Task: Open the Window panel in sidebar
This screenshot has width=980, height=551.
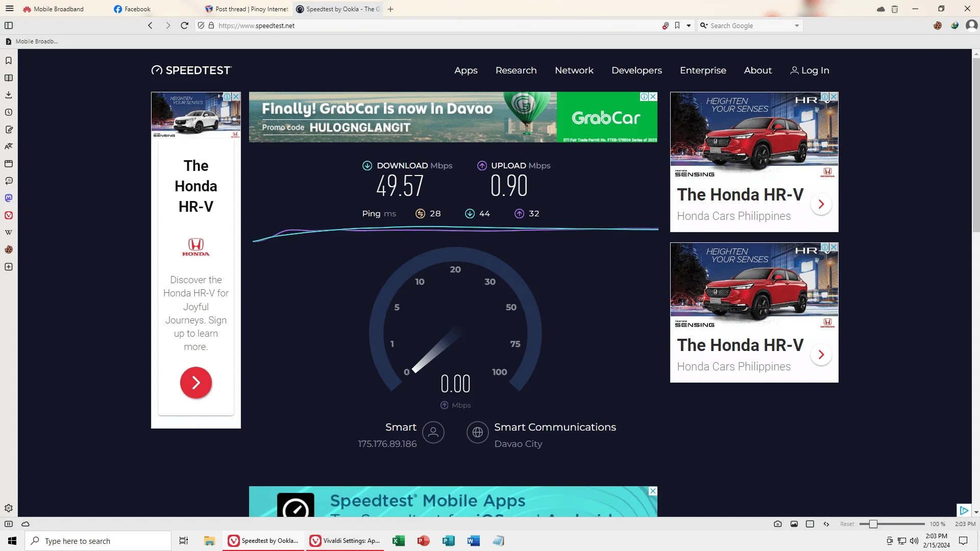Action: point(9,164)
